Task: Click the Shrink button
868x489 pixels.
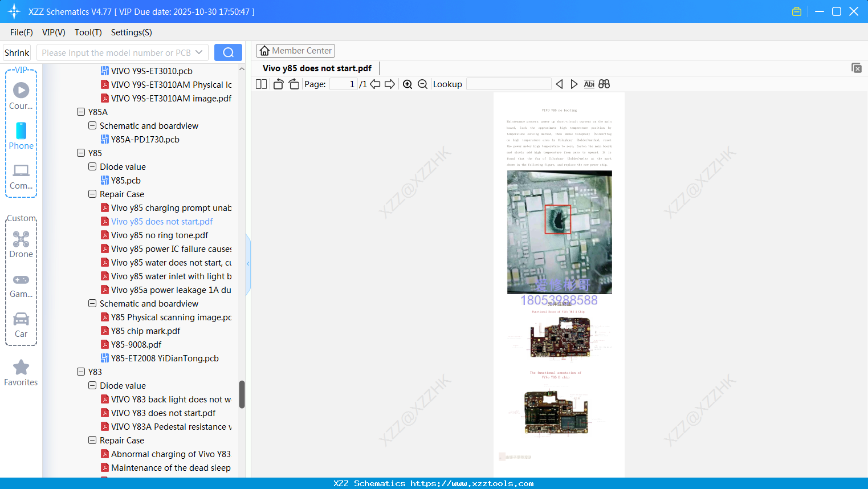Action: tap(17, 52)
